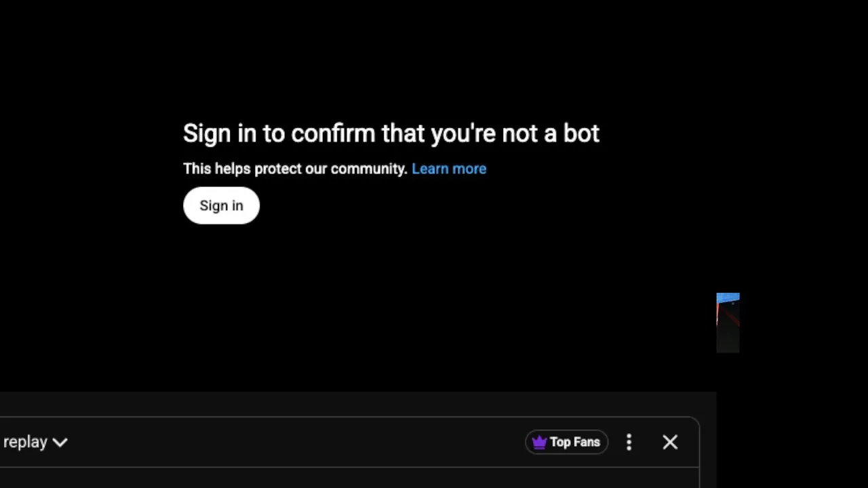The height and width of the screenshot is (488, 868).
Task: Click the "not a bot" heading text
Action: (391, 134)
